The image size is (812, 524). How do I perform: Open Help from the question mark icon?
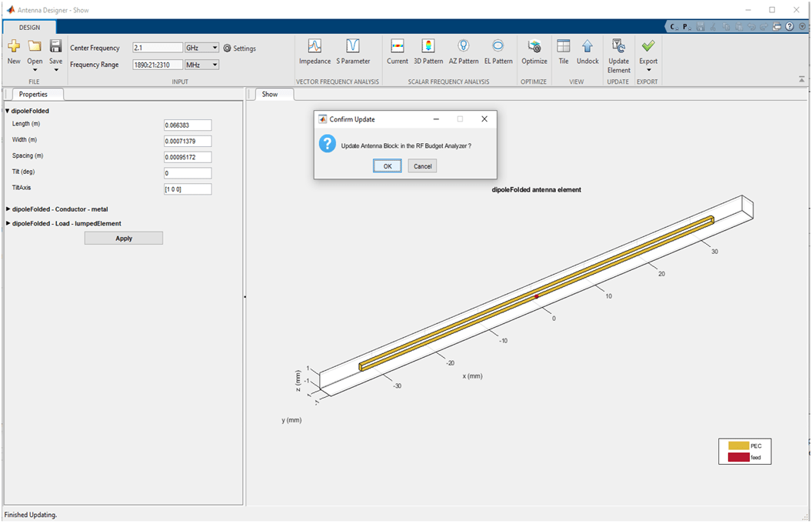click(x=789, y=26)
